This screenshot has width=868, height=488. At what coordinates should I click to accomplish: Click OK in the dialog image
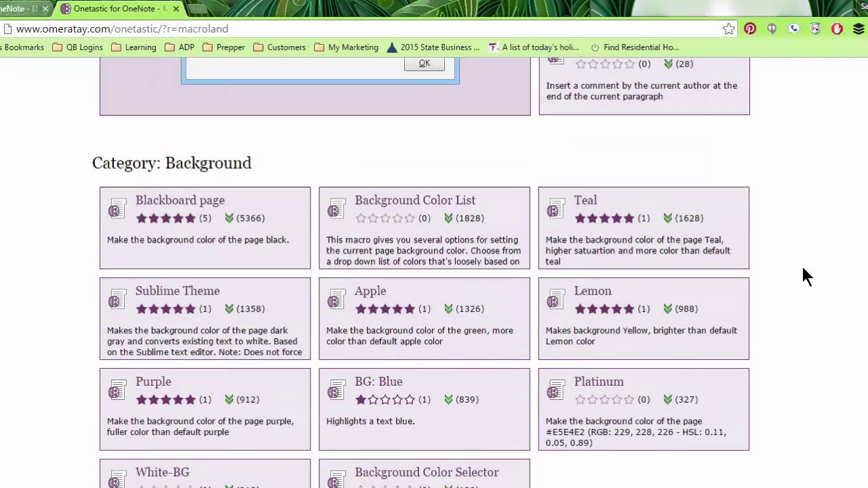tap(424, 63)
